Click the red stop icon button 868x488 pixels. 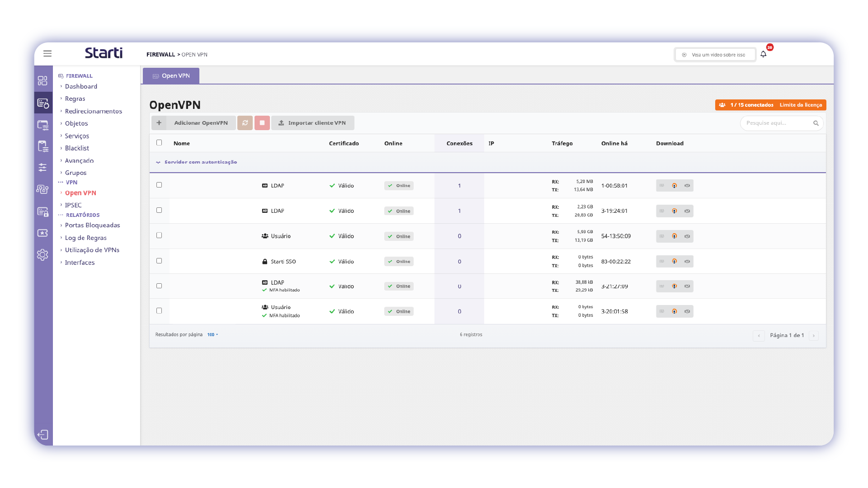click(262, 123)
